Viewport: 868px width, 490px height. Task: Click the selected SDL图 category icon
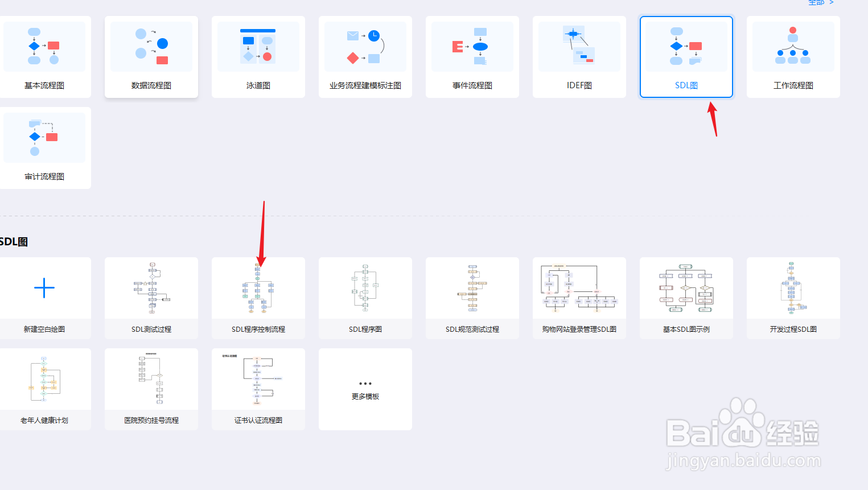[686, 46]
